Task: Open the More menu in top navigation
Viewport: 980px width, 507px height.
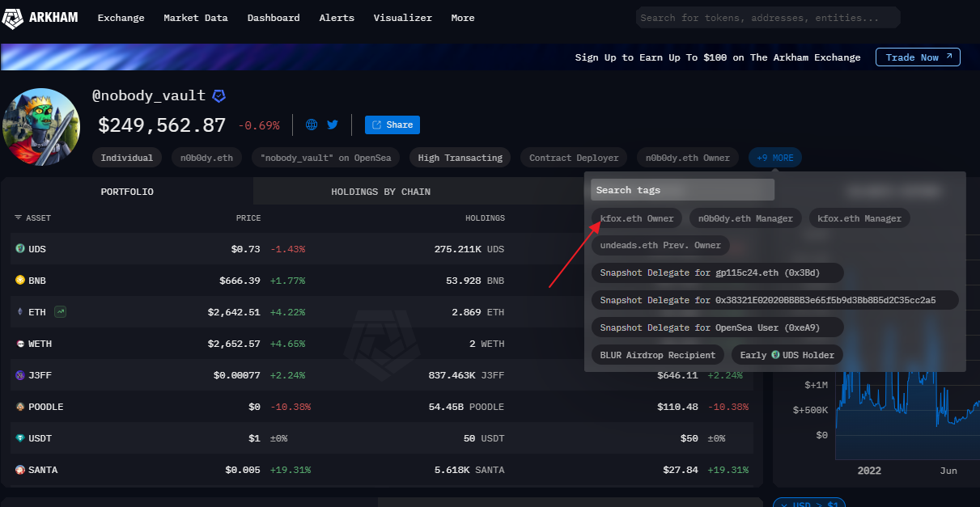Action: tap(463, 18)
